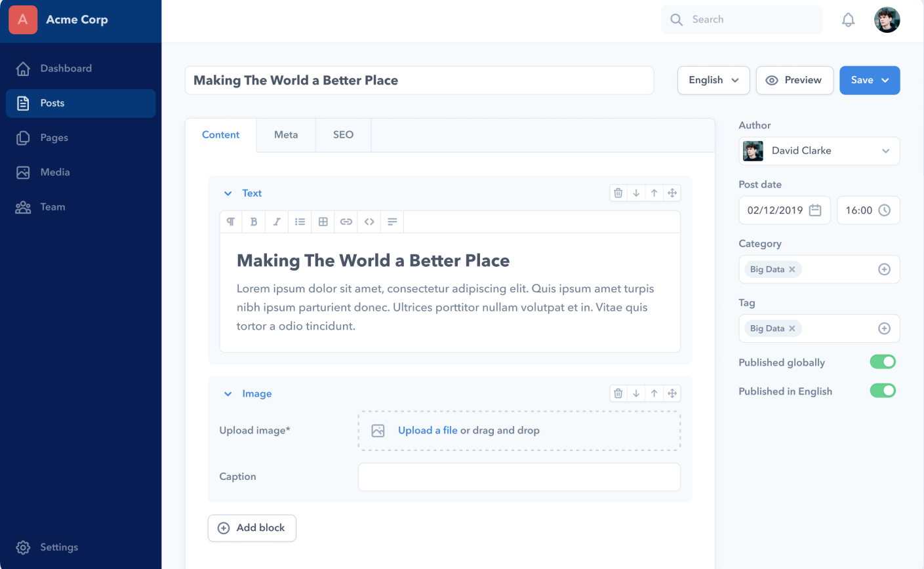The image size is (924, 569).
Task: Click the Image block drag handle
Action: tap(672, 393)
